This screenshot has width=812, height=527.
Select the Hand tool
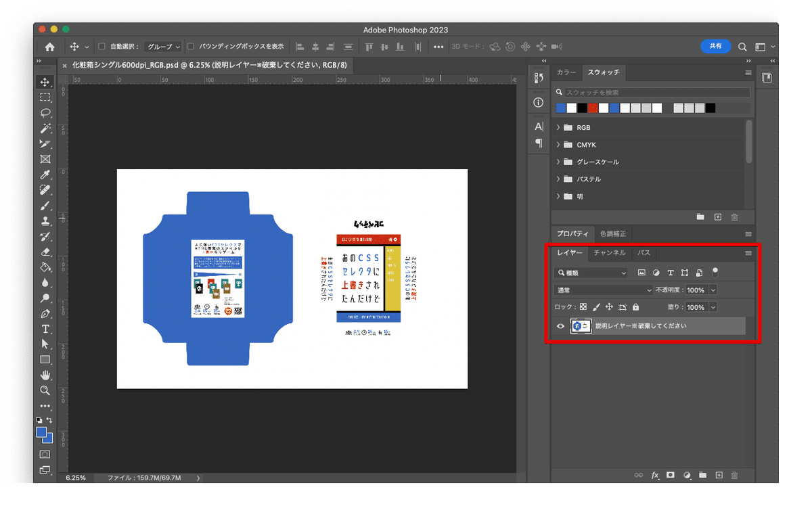pos(45,375)
